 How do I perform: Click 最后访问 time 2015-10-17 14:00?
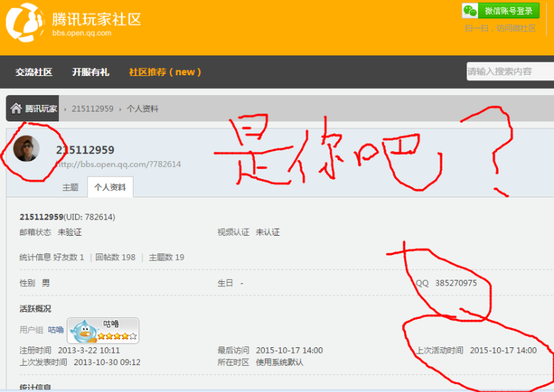(x=289, y=350)
